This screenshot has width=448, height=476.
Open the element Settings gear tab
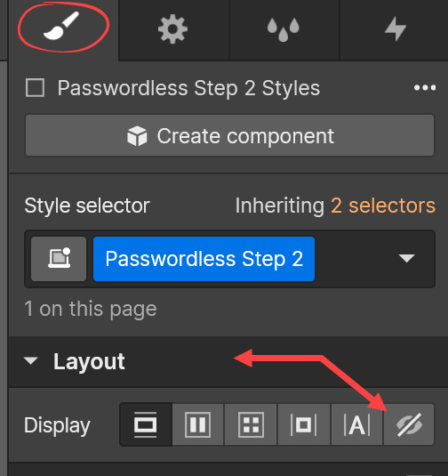(x=173, y=29)
